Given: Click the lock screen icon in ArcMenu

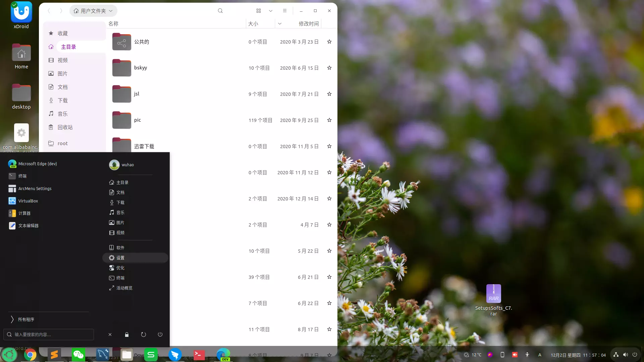Looking at the screenshot, I should point(127,335).
